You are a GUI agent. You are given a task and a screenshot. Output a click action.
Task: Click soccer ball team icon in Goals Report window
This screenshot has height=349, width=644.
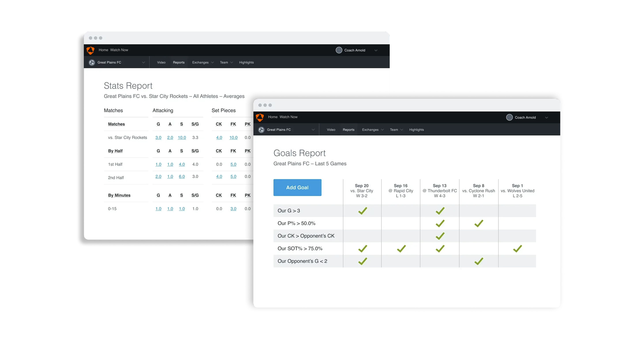point(261,130)
